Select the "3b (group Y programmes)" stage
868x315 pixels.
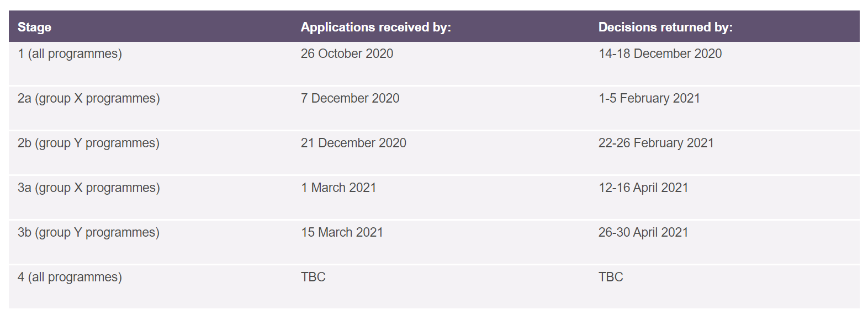click(x=88, y=232)
